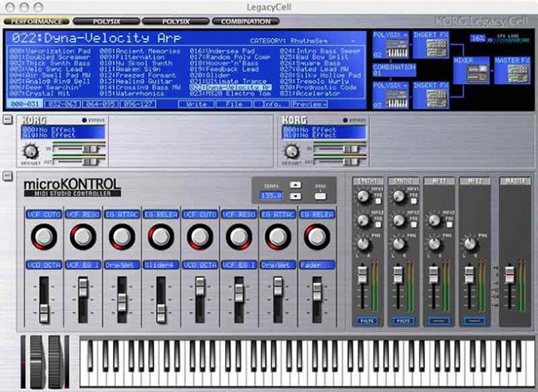Image resolution: width=538 pixels, height=392 pixels.
Task: Collapse the insert effects panel section
Action: click(x=7, y=119)
